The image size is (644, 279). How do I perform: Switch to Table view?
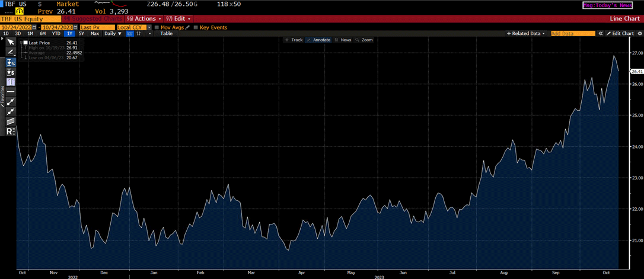tap(167, 34)
